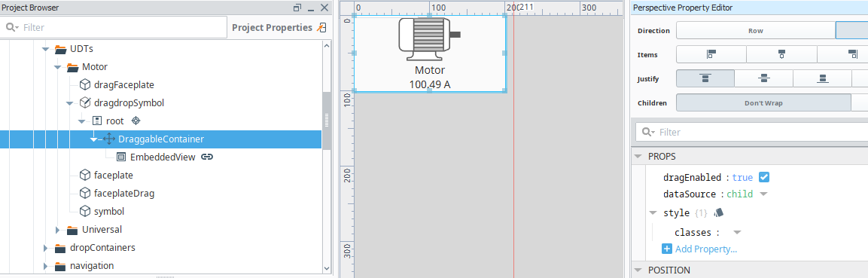
Task: Click the plus icon for Add Property
Action: (667, 249)
